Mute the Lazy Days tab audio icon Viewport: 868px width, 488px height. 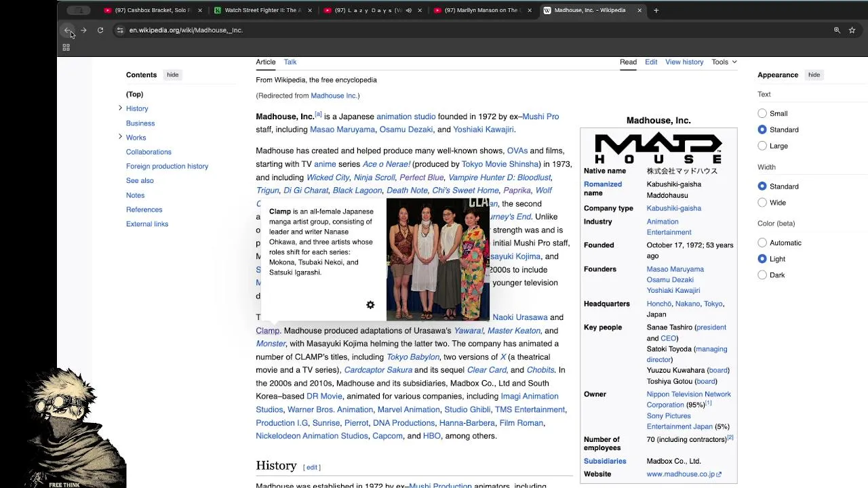(x=408, y=10)
